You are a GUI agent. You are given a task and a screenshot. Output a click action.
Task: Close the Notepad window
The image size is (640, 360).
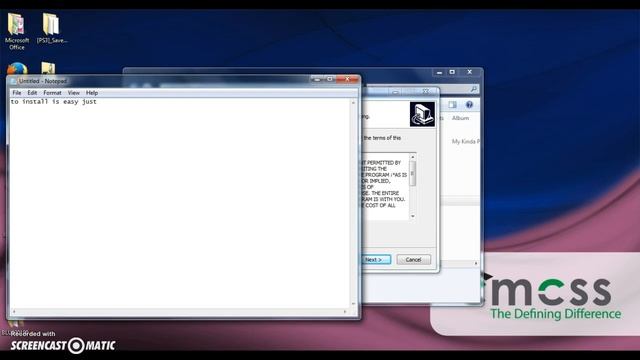point(347,79)
